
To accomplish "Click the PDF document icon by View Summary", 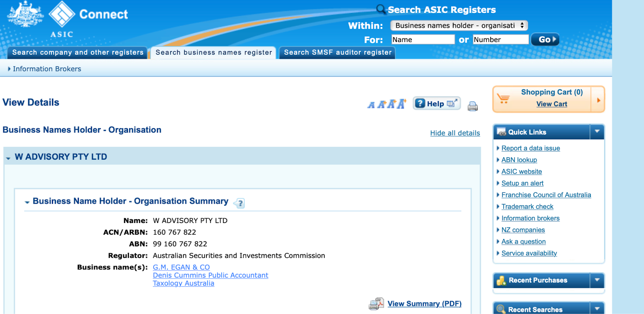I will tap(376, 304).
